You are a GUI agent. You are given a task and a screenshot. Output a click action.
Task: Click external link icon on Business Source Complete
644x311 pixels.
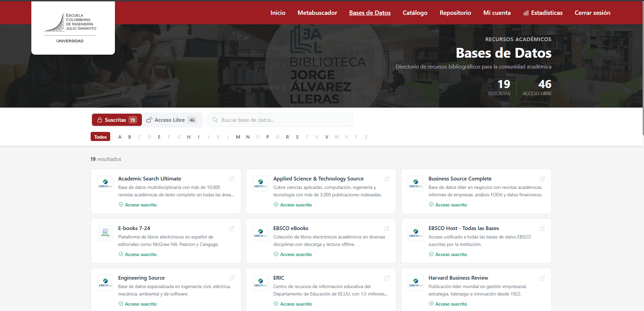click(x=542, y=179)
